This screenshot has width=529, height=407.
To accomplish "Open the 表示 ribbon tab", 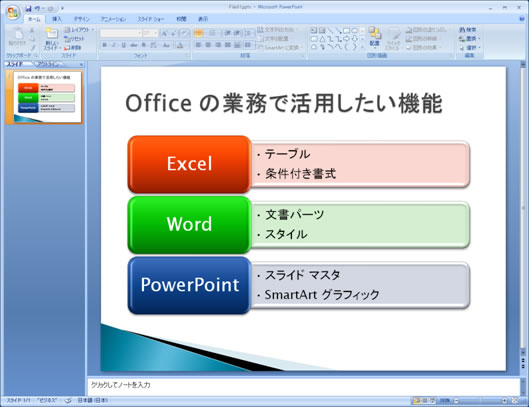I will pyautogui.click(x=203, y=19).
